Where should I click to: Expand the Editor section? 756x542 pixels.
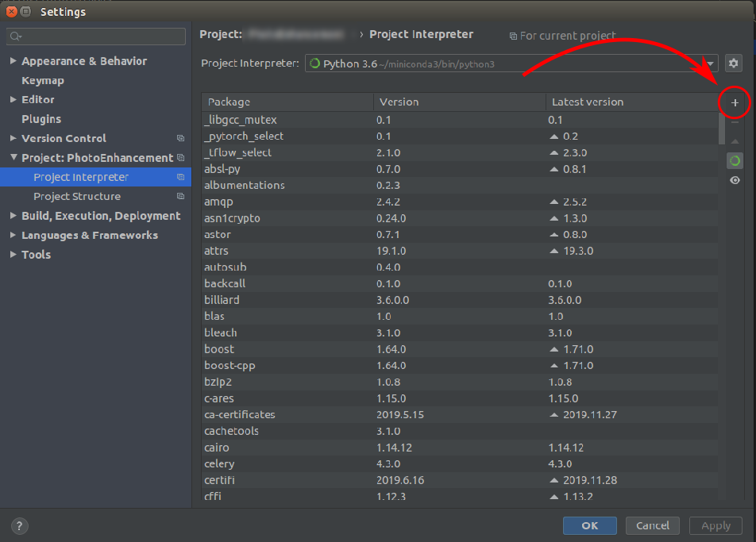(x=13, y=99)
